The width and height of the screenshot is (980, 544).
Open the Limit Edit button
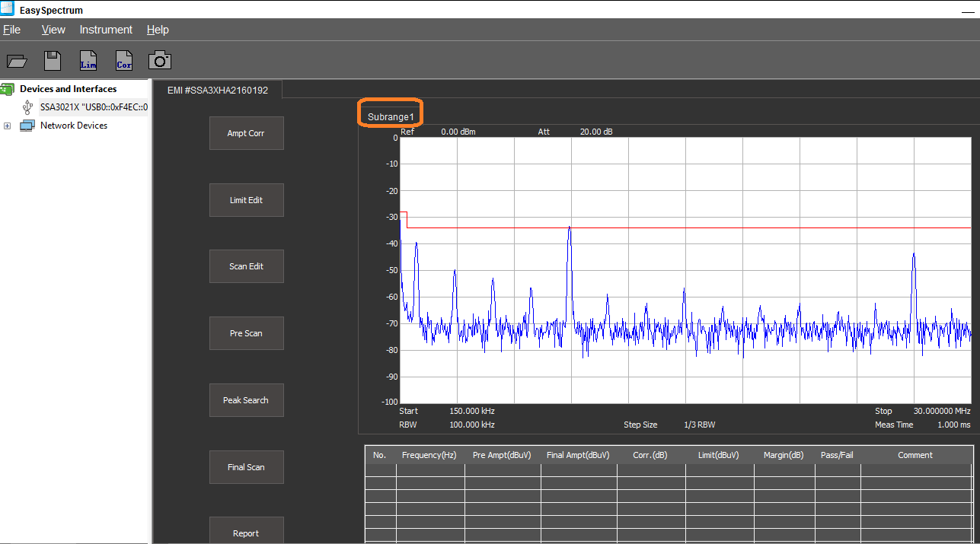[x=246, y=200]
